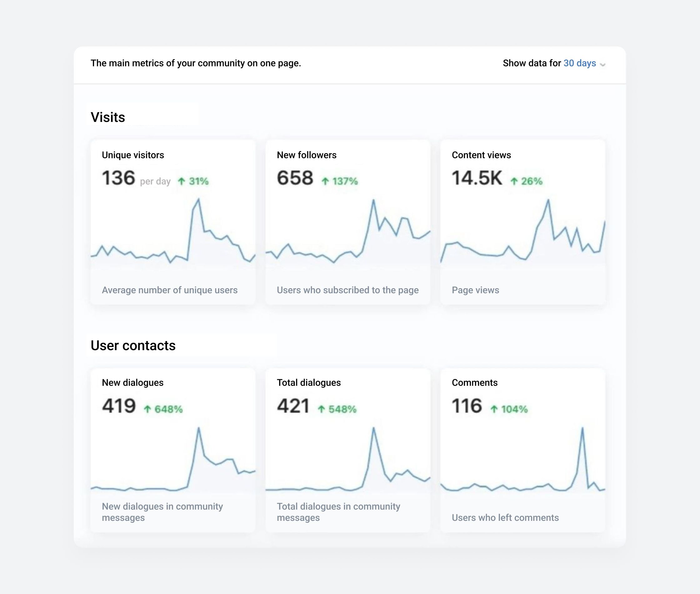Select the Unique visitors card title
This screenshot has height=594, width=700.
[x=133, y=155]
